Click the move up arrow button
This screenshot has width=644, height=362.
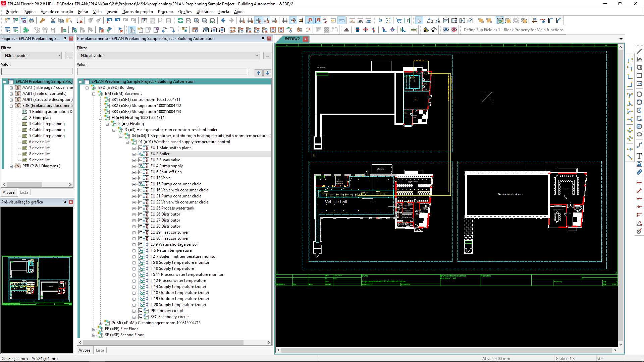(x=259, y=73)
